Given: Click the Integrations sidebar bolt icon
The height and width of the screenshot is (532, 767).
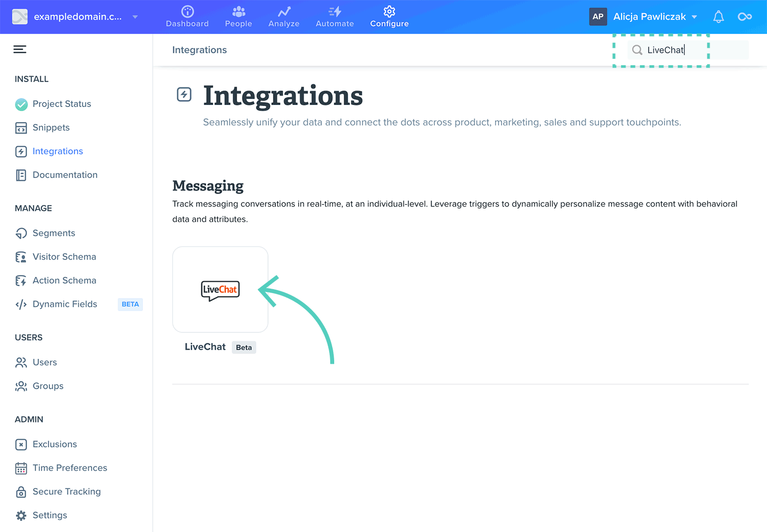Looking at the screenshot, I should click(x=21, y=151).
